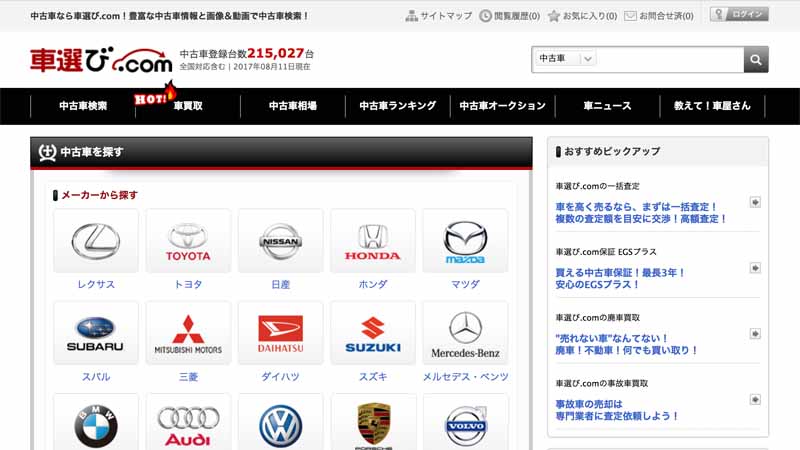
Task: Choose the Nissan logo tile
Action: [281, 241]
